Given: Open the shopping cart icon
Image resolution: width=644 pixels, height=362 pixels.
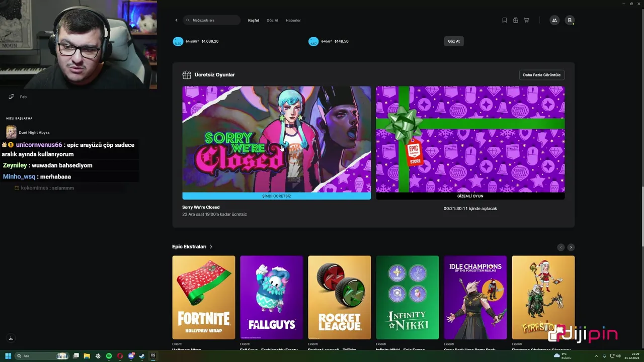Looking at the screenshot, I should click(x=527, y=20).
